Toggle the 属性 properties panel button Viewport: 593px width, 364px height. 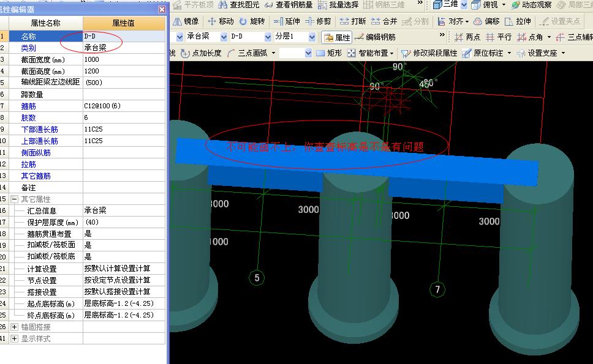point(337,37)
